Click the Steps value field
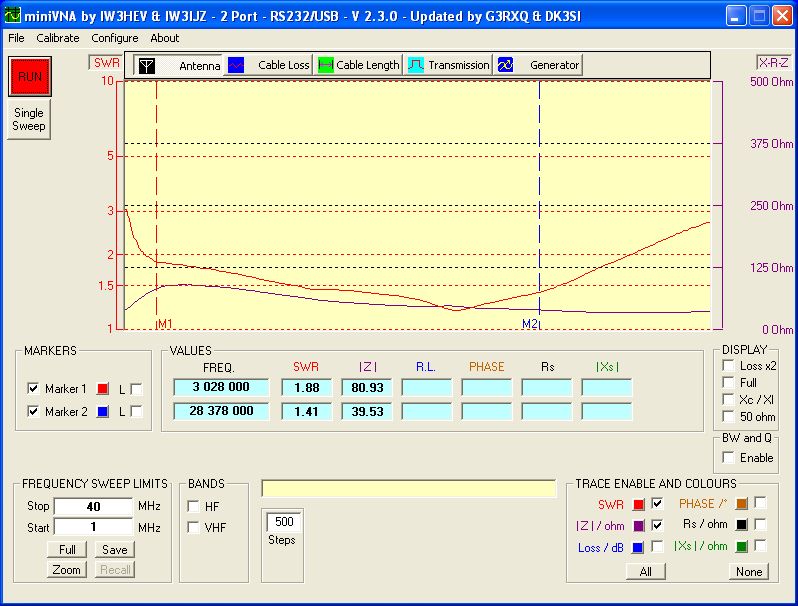Viewport: 798px width, 606px height. coord(284,522)
